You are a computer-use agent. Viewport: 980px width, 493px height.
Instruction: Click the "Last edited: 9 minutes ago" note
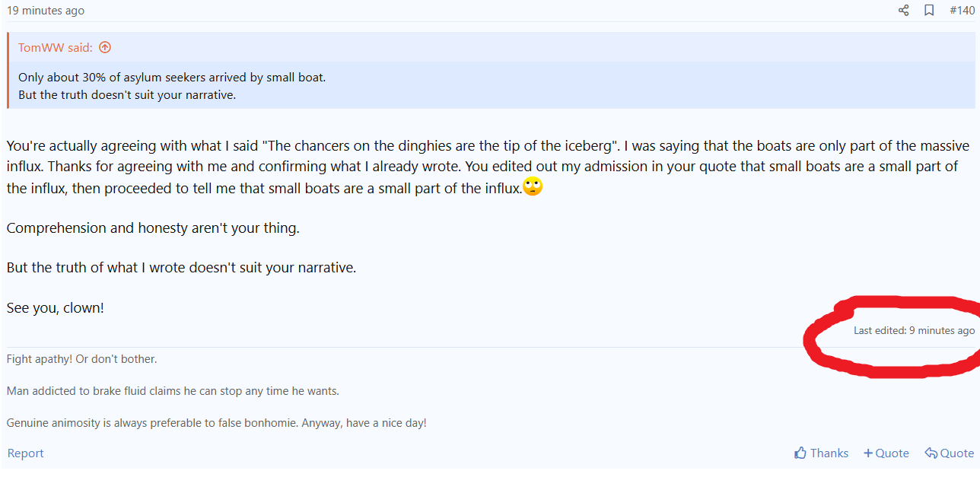[x=914, y=331]
